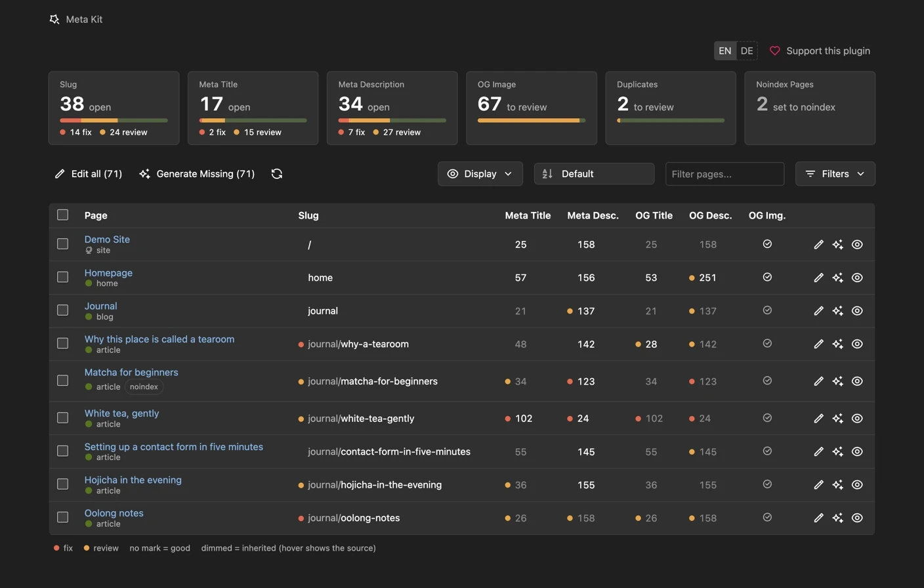Click the heart icon beside Support this plugin
The width and height of the screenshot is (924, 588).
[x=775, y=51]
